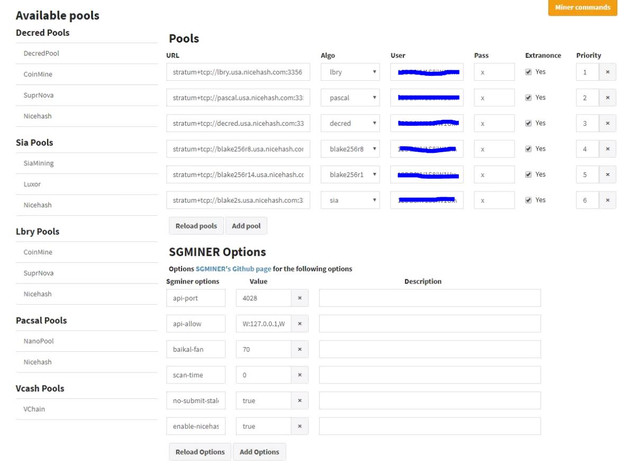Edit the baikal-fan value 70

point(264,349)
